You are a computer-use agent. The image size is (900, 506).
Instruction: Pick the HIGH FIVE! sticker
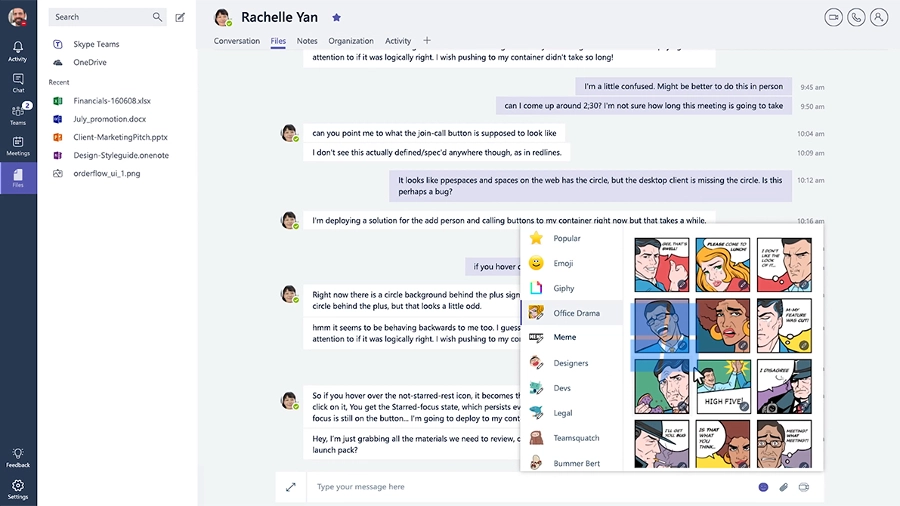(x=723, y=386)
